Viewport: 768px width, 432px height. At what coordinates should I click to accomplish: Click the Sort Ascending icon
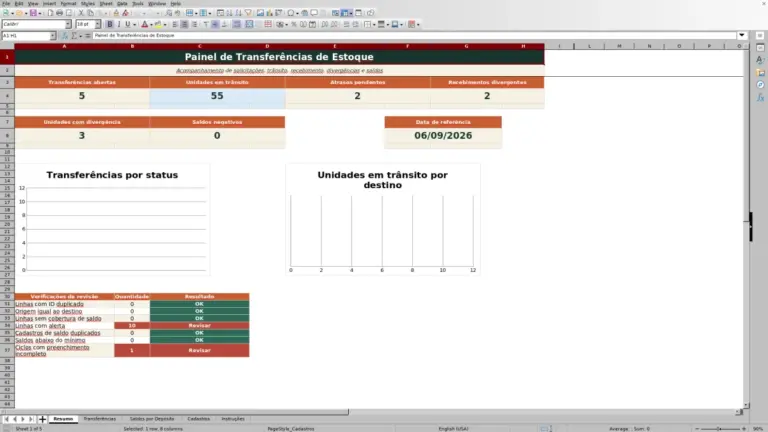click(x=229, y=13)
